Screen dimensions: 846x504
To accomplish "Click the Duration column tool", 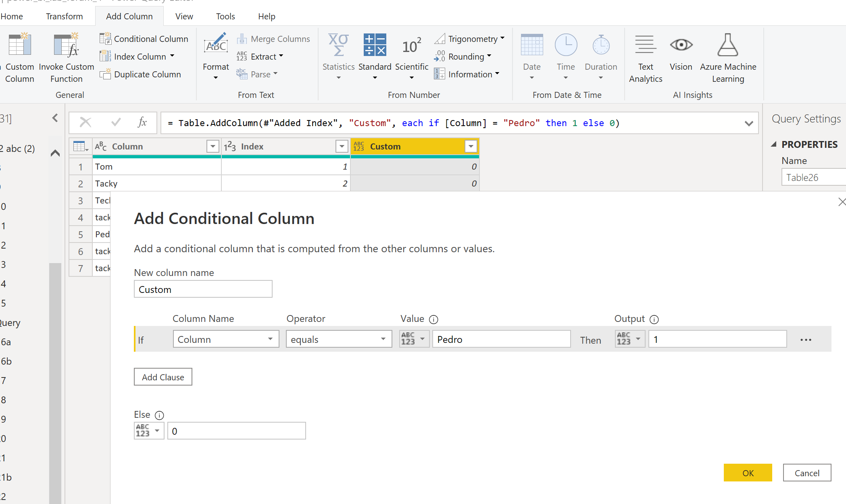I will 601,56.
